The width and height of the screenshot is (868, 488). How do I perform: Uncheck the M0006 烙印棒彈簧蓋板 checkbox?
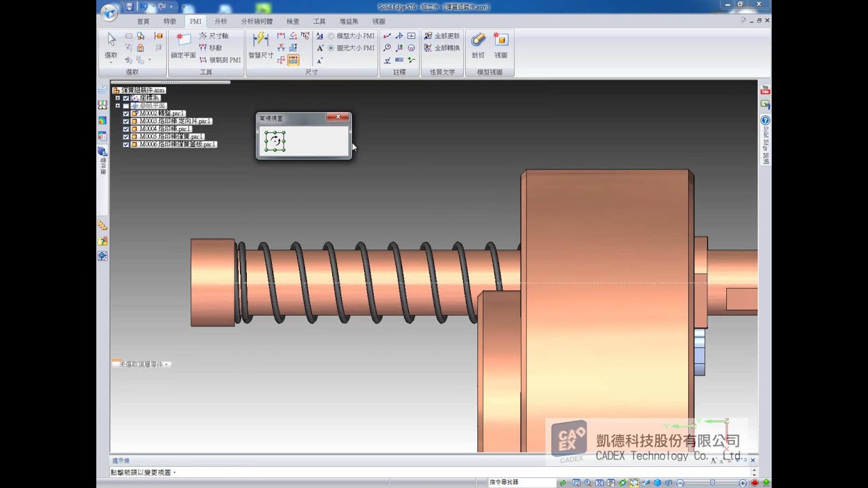pos(125,144)
